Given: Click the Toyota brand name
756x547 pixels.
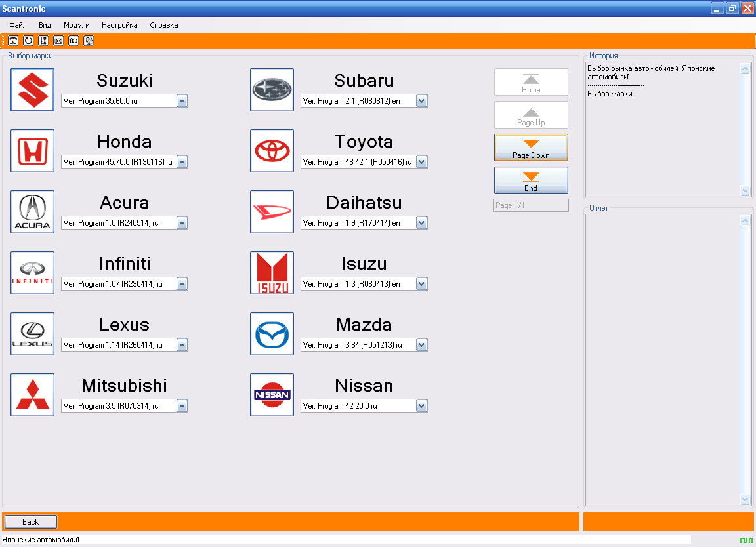Looking at the screenshot, I should 364,142.
